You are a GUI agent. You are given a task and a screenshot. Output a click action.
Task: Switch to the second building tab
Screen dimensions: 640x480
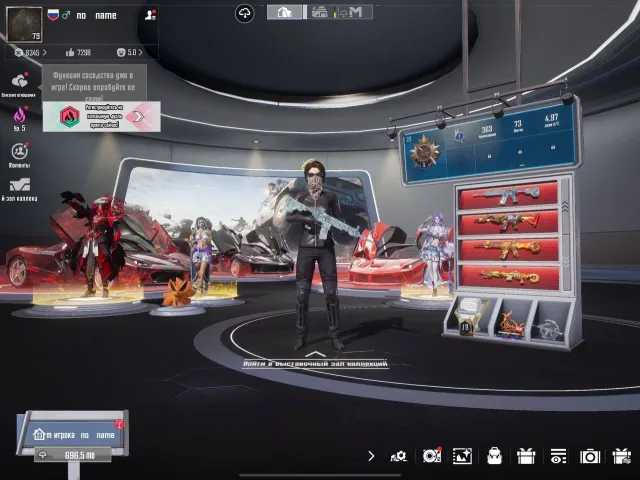(x=320, y=12)
